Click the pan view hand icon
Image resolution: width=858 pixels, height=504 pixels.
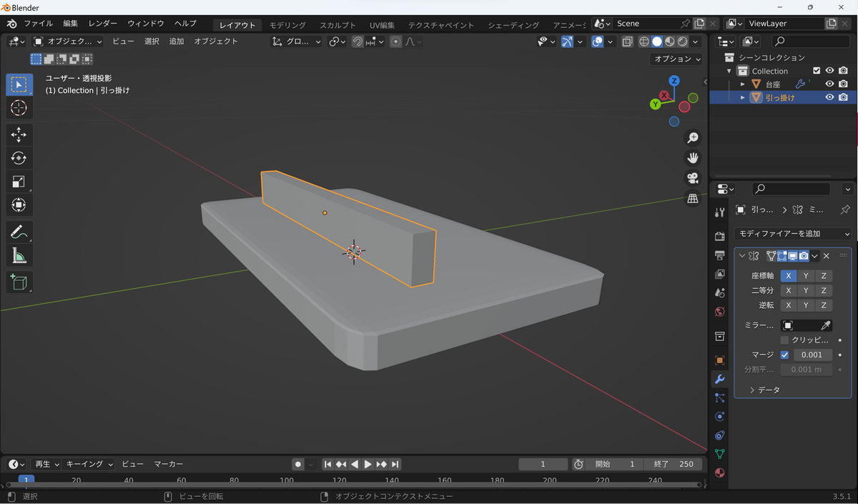click(x=692, y=158)
